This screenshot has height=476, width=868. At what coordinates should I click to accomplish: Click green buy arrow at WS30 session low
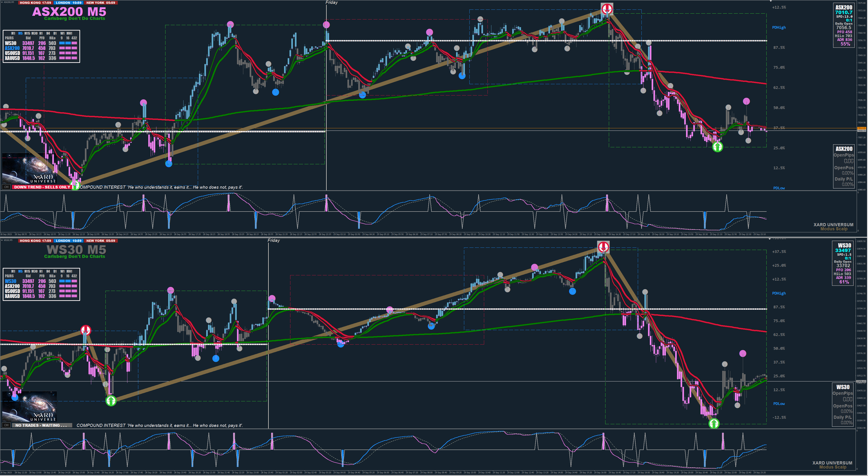pyautogui.click(x=714, y=424)
